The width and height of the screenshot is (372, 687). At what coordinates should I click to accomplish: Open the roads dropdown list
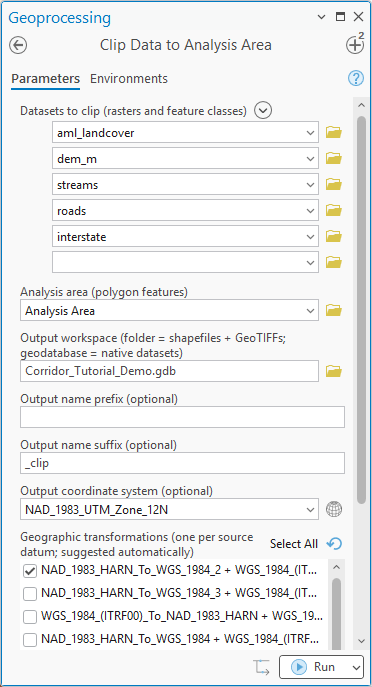pyautogui.click(x=311, y=211)
